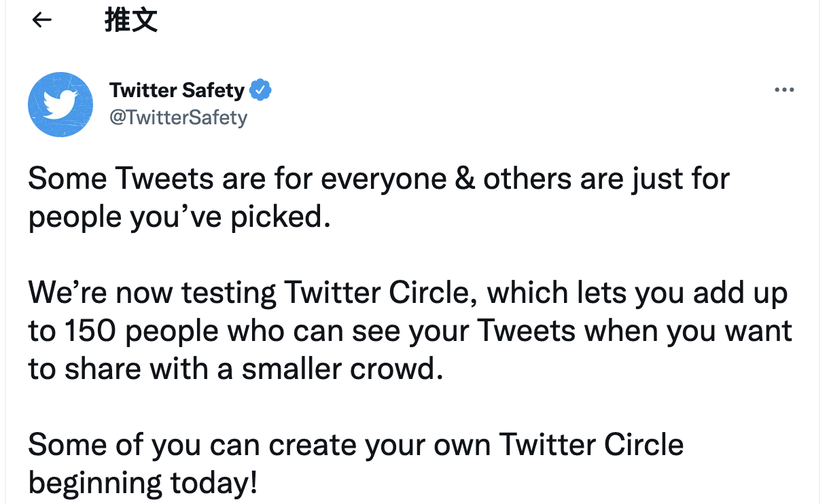The height and width of the screenshot is (504, 829).
Task: Open the Twitter Safety bird avatar
Action: tap(60, 105)
